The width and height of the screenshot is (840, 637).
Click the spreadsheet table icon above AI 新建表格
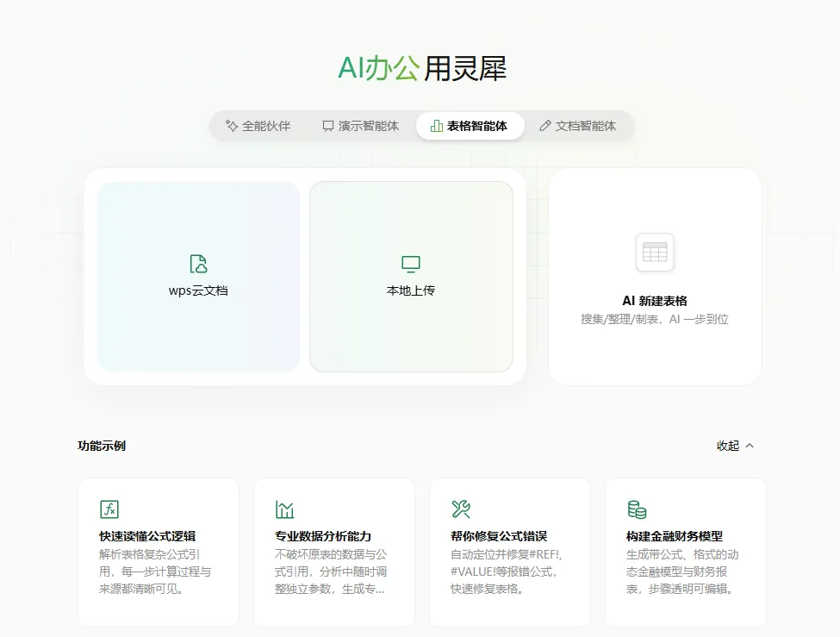[655, 252]
